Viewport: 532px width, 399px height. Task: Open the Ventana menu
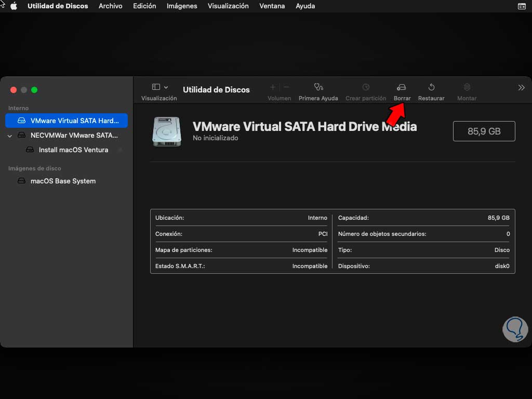pyautogui.click(x=272, y=6)
